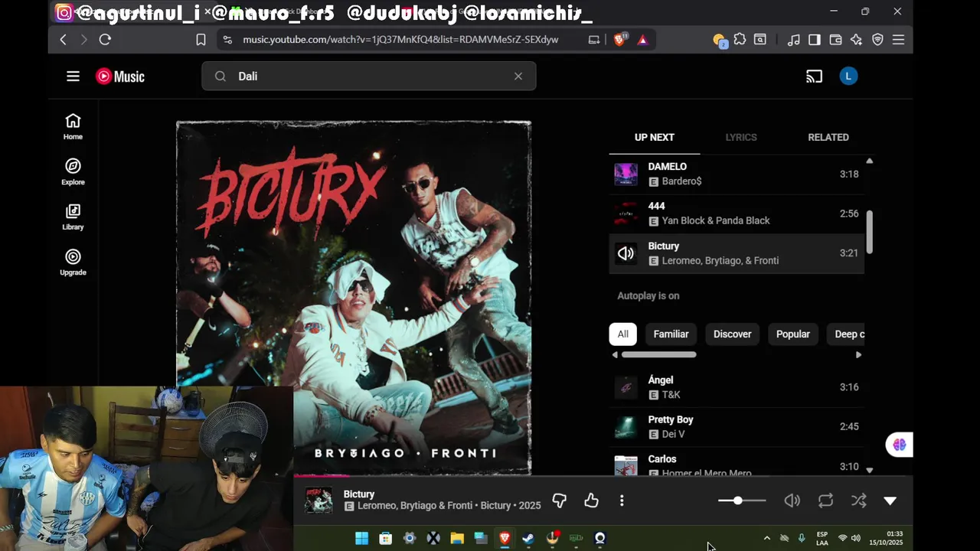Reload the page

tap(105, 40)
